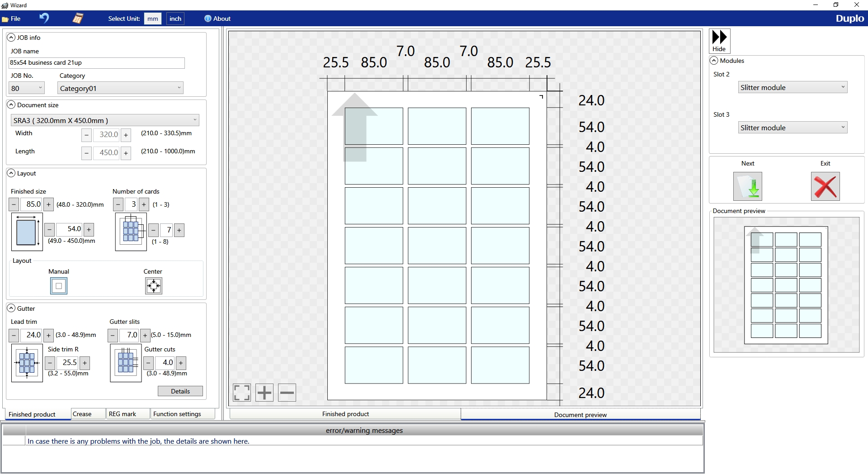Select the left-panel Finished product tab

point(38,414)
